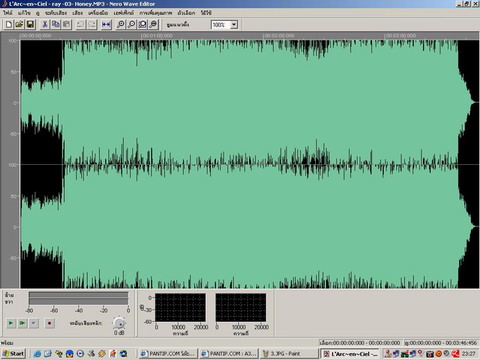This screenshot has height=360, width=480.
Task: Open the first menu in the menu bar
Action: coord(8,13)
